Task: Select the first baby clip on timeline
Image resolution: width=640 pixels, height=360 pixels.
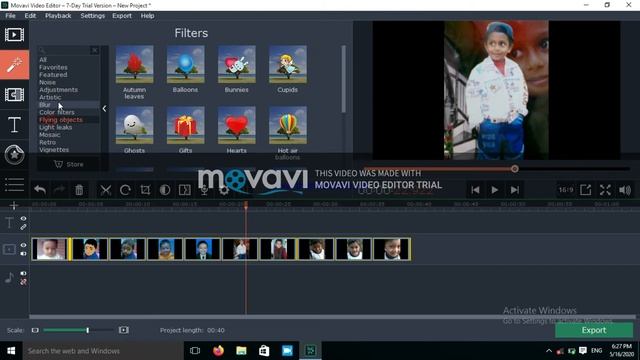Action: tap(49, 249)
